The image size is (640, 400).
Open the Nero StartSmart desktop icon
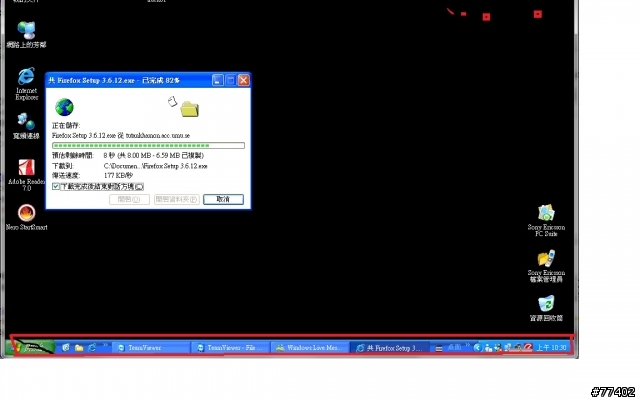pos(27,217)
